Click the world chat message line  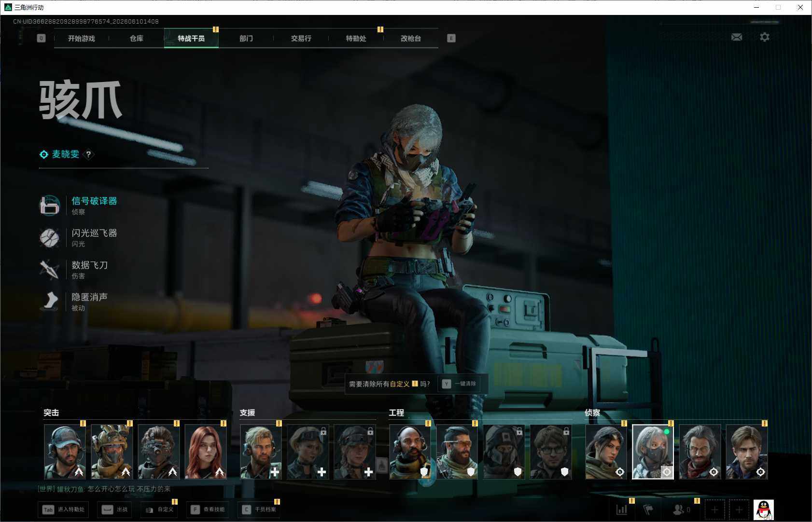pyautogui.click(x=104, y=489)
